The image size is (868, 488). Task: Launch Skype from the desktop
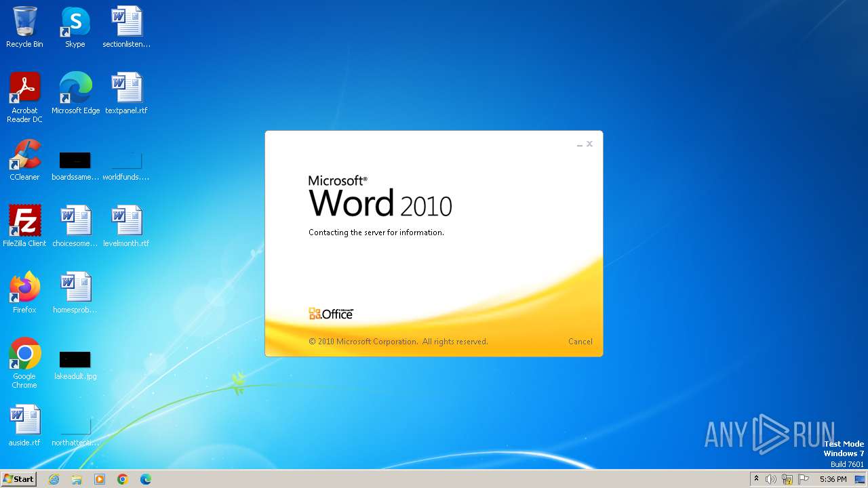coord(75,27)
